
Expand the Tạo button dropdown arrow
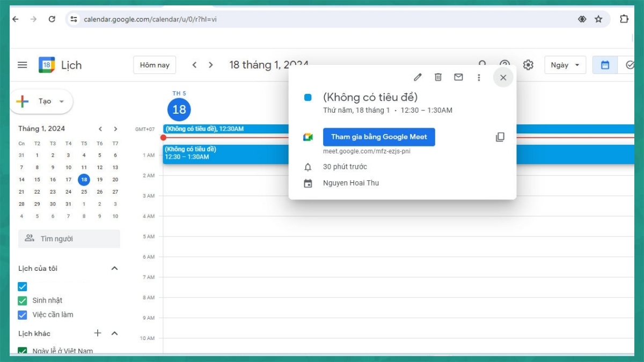tap(61, 101)
